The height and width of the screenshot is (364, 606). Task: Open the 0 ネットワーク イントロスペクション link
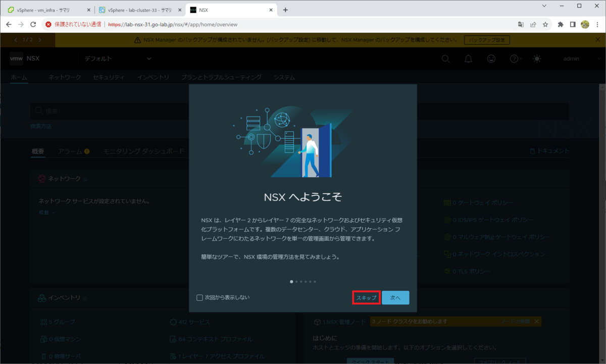tap(497, 254)
